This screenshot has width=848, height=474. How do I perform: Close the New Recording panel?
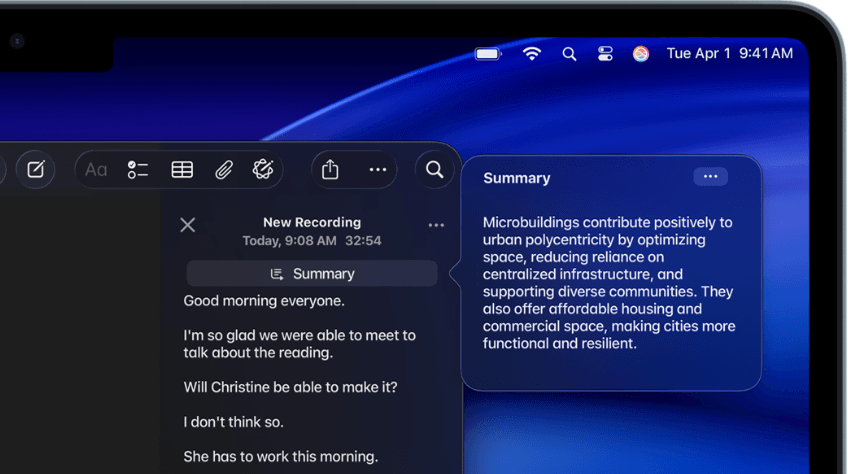(188, 225)
